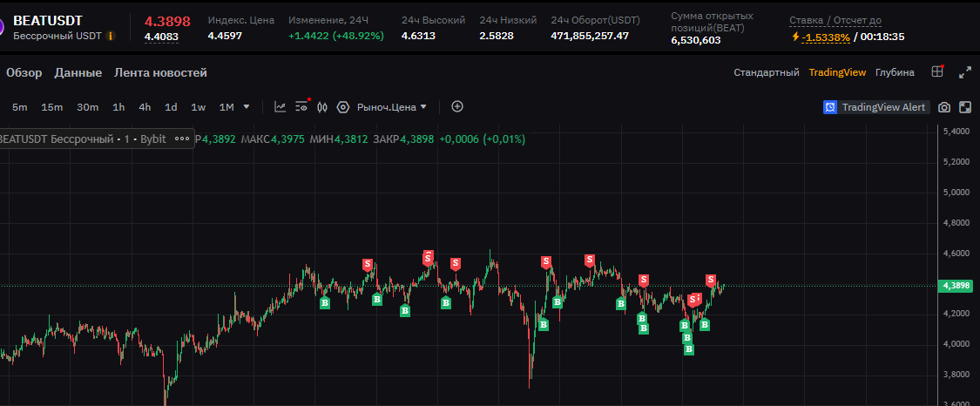This screenshot has width=980, height=406.
Task: Select the Глубина depth chart mode
Action: click(895, 72)
